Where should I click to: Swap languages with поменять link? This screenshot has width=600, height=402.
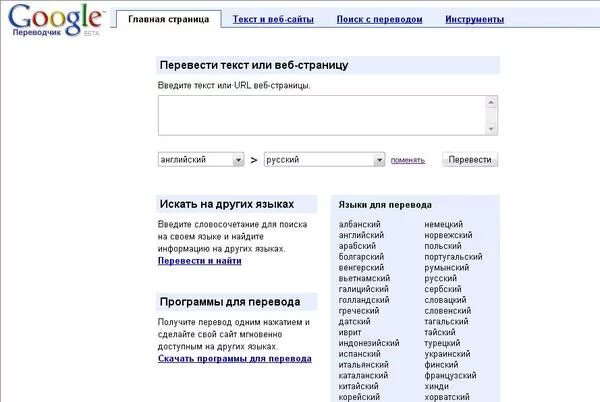(408, 160)
